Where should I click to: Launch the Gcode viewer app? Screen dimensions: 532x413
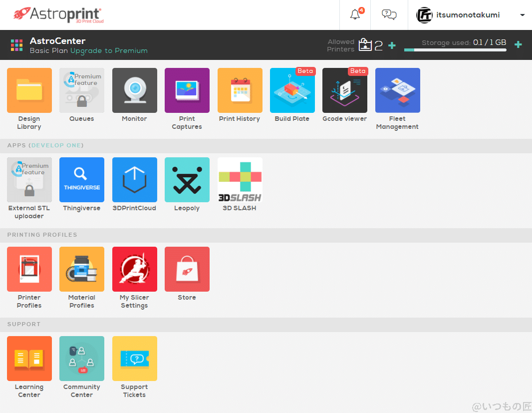click(345, 90)
